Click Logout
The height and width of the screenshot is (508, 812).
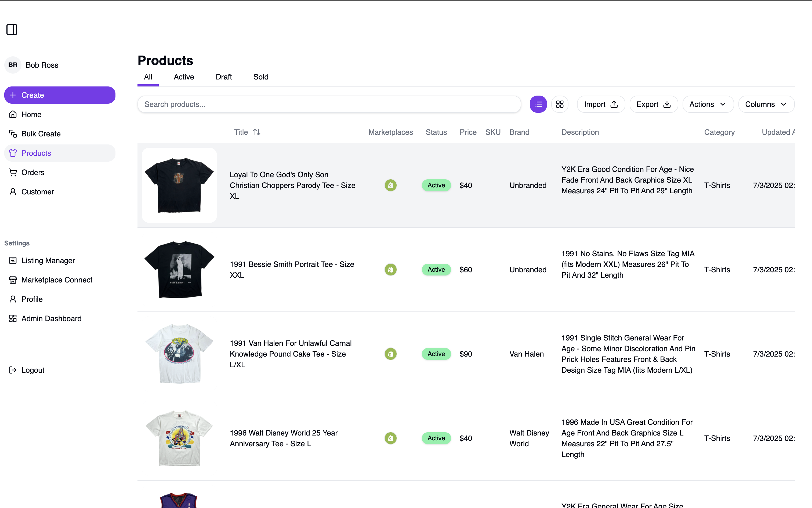click(x=60, y=370)
